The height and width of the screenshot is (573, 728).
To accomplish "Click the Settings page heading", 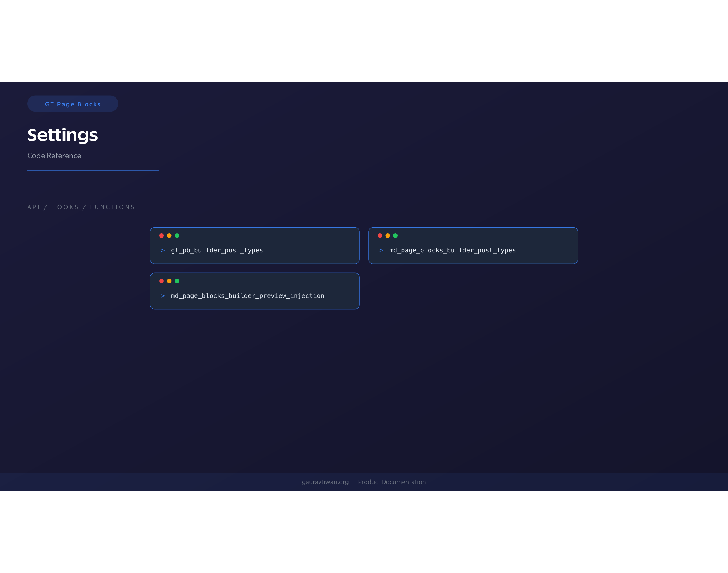I will point(62,135).
